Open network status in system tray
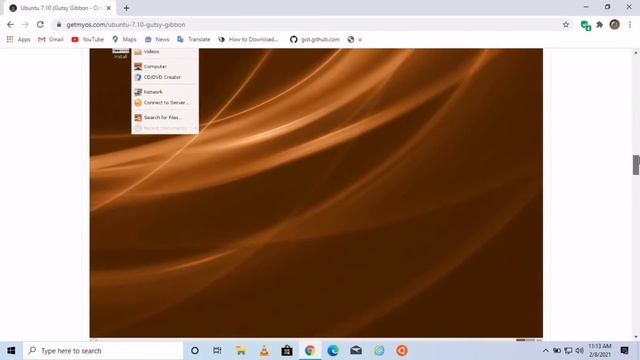Screen dimensions: 640x360 click(568, 351)
